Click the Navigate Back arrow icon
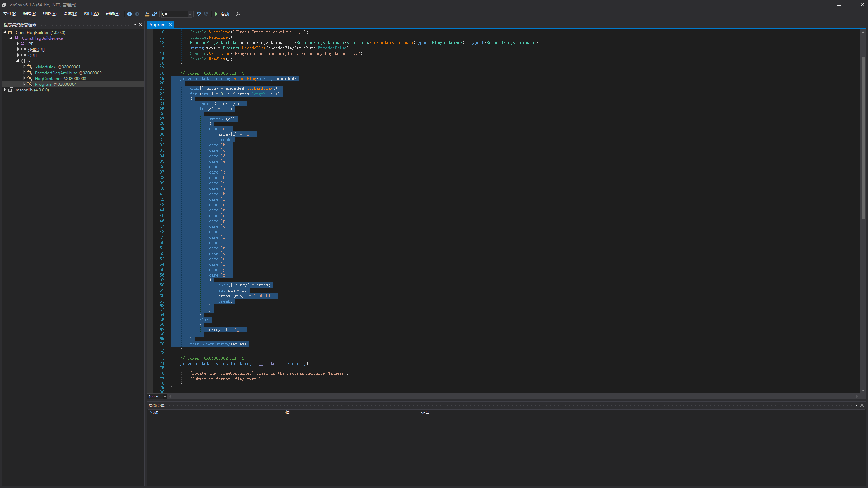 129,14
